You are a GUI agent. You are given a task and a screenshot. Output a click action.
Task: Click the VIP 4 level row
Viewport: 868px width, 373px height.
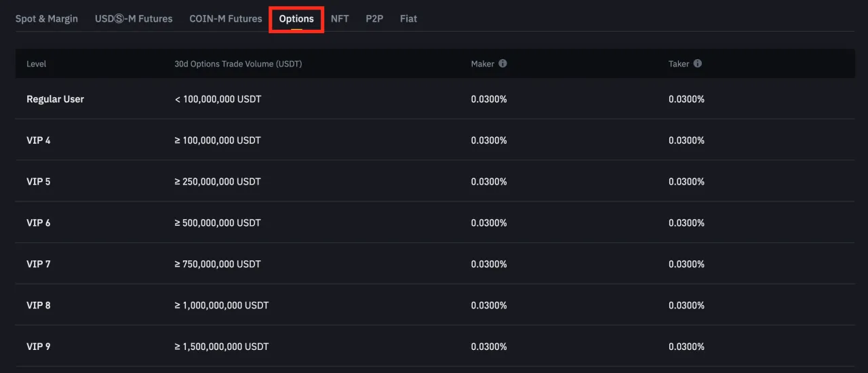[x=434, y=140]
